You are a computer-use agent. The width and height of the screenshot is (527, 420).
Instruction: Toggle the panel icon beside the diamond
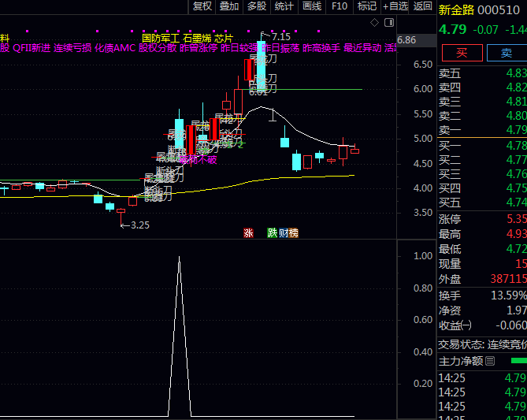[388, 22]
